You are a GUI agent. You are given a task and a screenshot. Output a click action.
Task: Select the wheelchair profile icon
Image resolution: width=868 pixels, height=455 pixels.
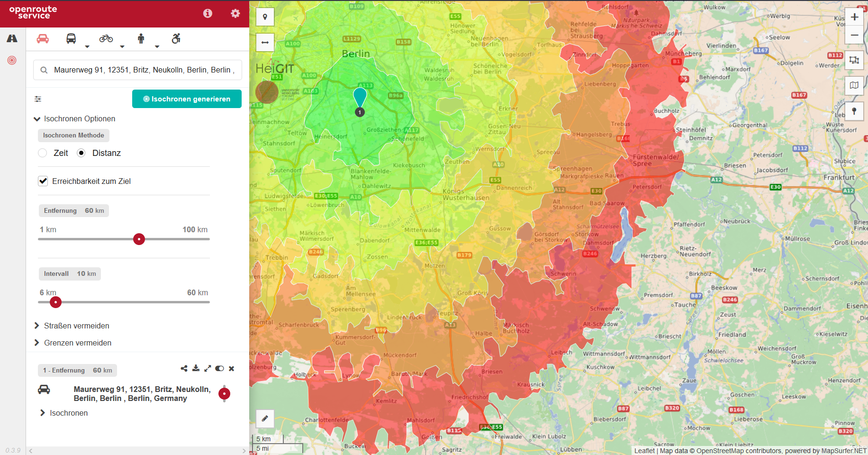tap(176, 39)
